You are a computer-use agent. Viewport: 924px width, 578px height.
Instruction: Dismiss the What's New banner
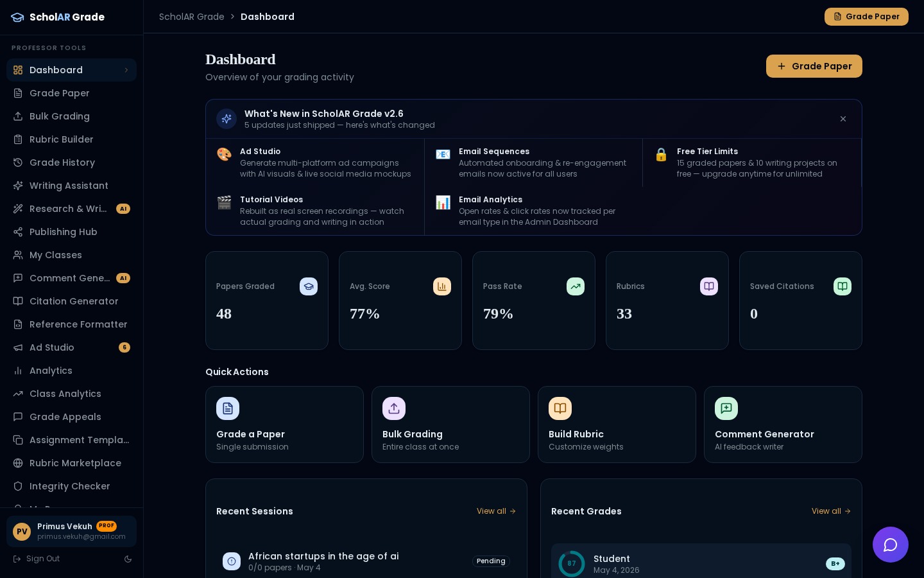pyautogui.click(x=843, y=119)
